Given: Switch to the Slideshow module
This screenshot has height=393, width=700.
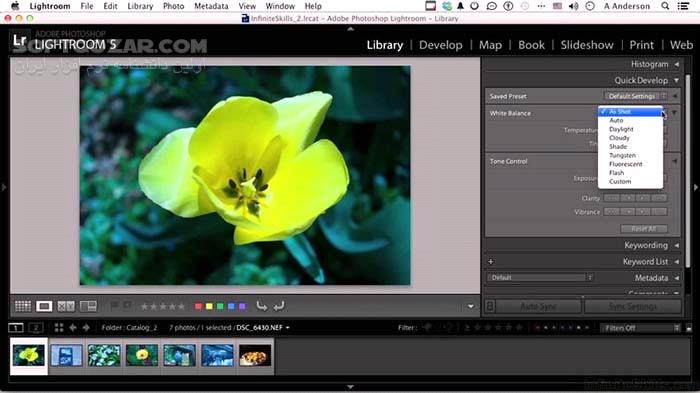Looking at the screenshot, I should click(587, 45).
